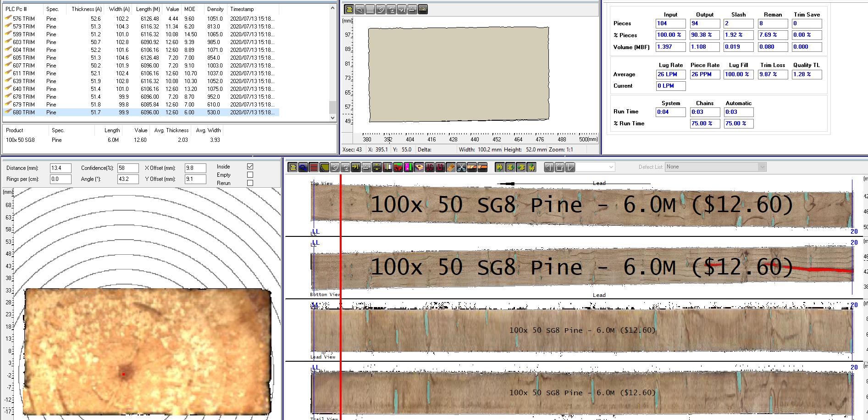Image resolution: width=868 pixels, height=420 pixels.
Task: Click the previous board left arrow button
Action: click(549, 168)
